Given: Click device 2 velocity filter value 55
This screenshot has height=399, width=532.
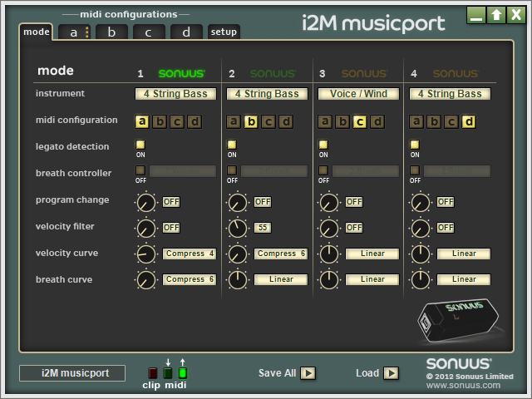Looking at the screenshot, I should click(263, 228).
